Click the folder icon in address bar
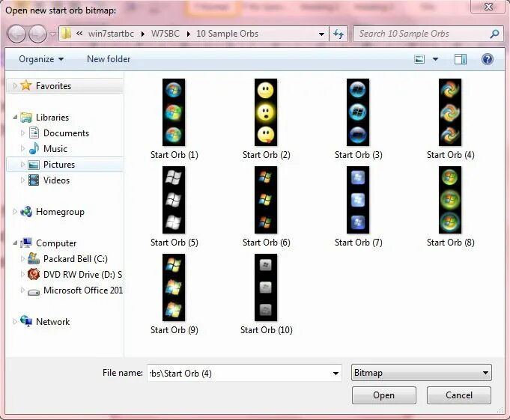 pos(67,34)
